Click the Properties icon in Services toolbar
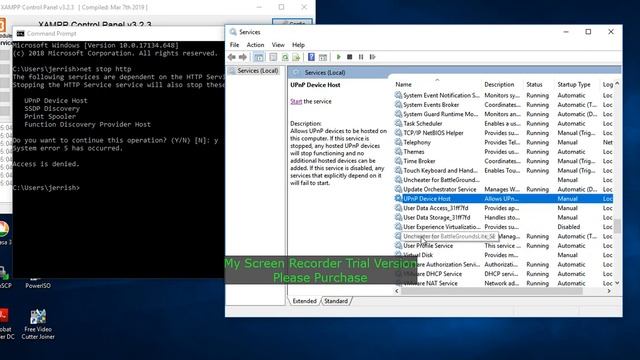The width and height of the screenshot is (640, 360). click(273, 57)
